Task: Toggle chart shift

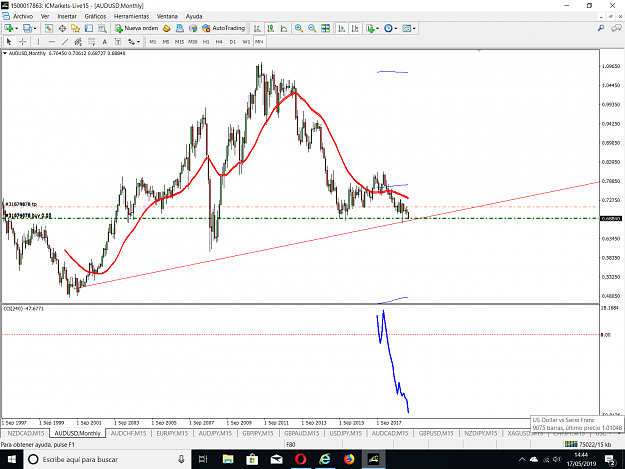Action: tap(355, 28)
